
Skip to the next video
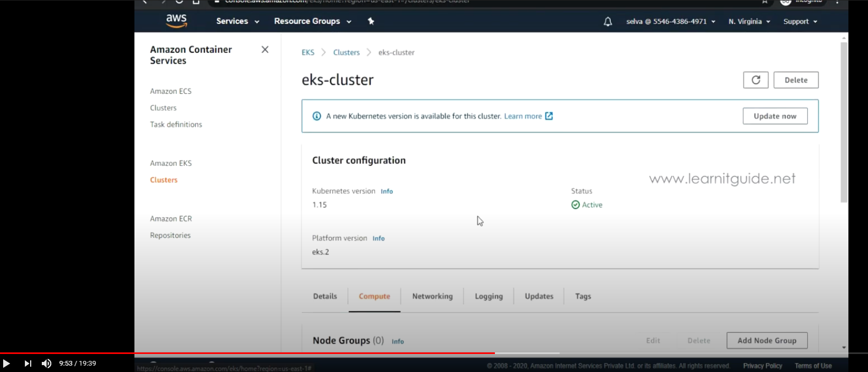point(28,364)
